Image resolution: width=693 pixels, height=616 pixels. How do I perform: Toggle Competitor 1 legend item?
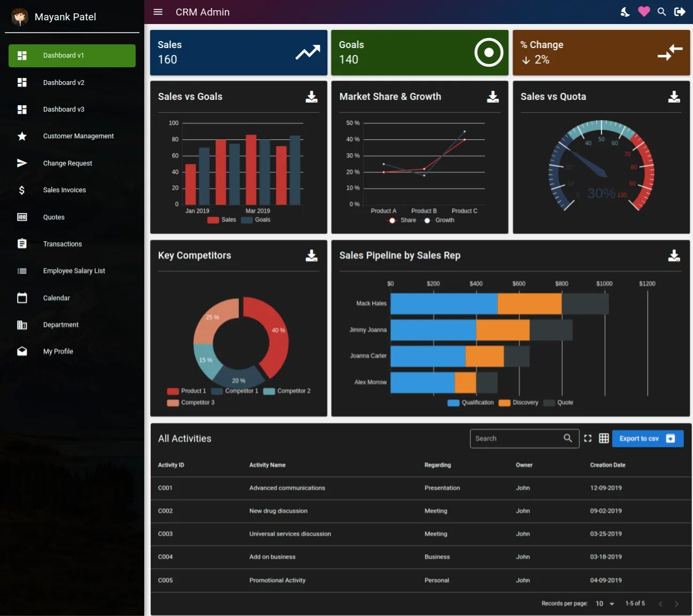(x=235, y=391)
